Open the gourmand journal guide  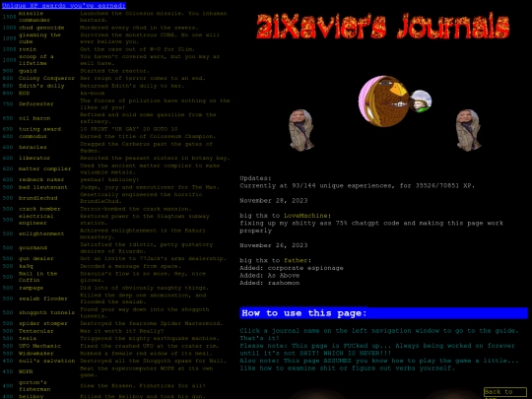coord(33,247)
